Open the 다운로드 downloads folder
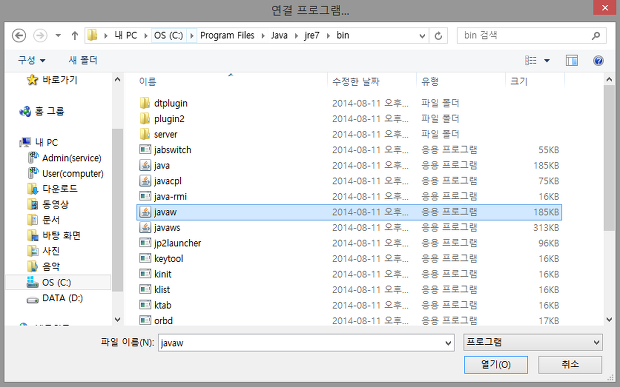620x387 pixels. [52, 189]
